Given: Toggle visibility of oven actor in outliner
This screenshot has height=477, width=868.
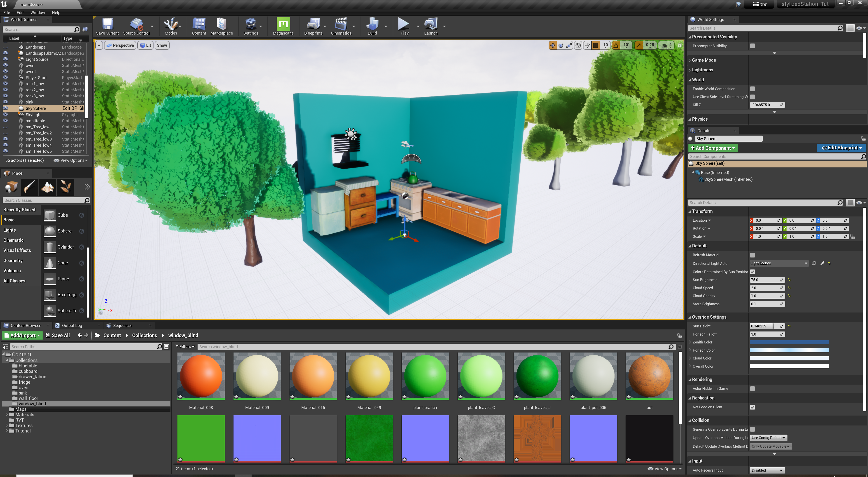Looking at the screenshot, I should click(5, 65).
